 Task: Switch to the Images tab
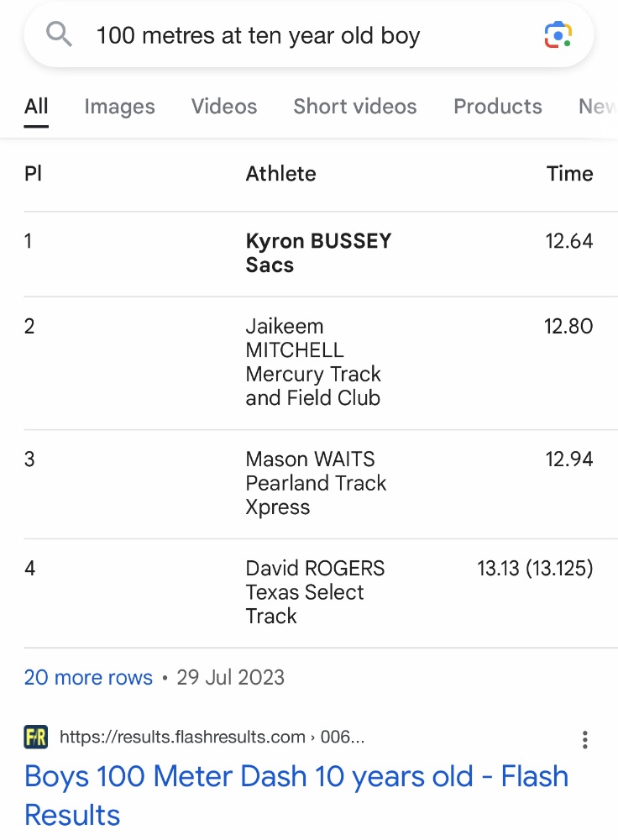click(x=119, y=107)
